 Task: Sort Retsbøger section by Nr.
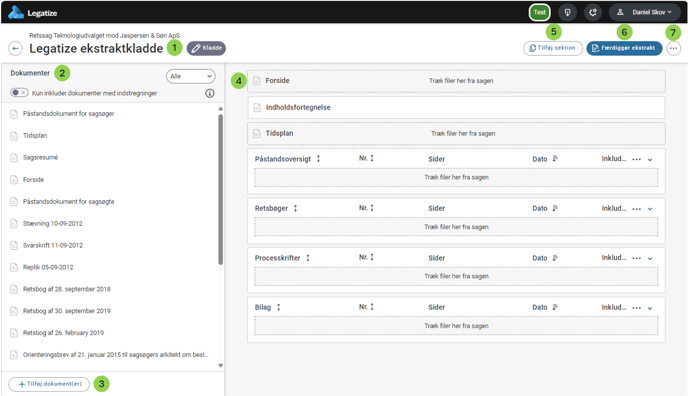click(366, 208)
